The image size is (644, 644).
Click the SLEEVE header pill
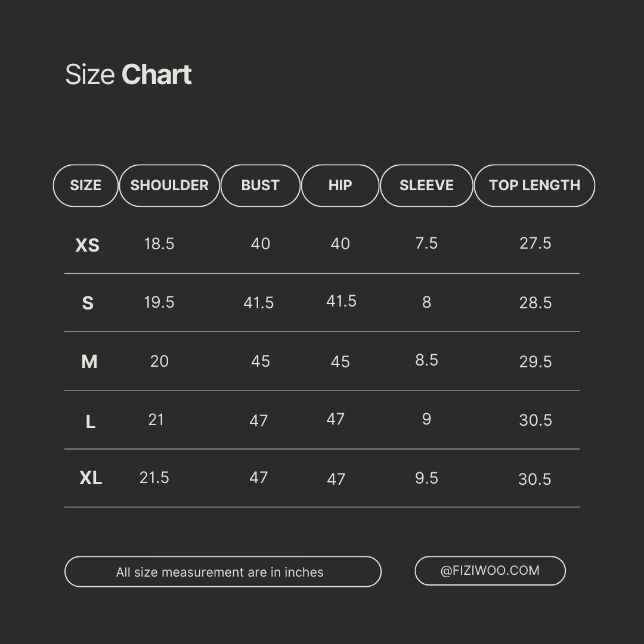tap(426, 185)
